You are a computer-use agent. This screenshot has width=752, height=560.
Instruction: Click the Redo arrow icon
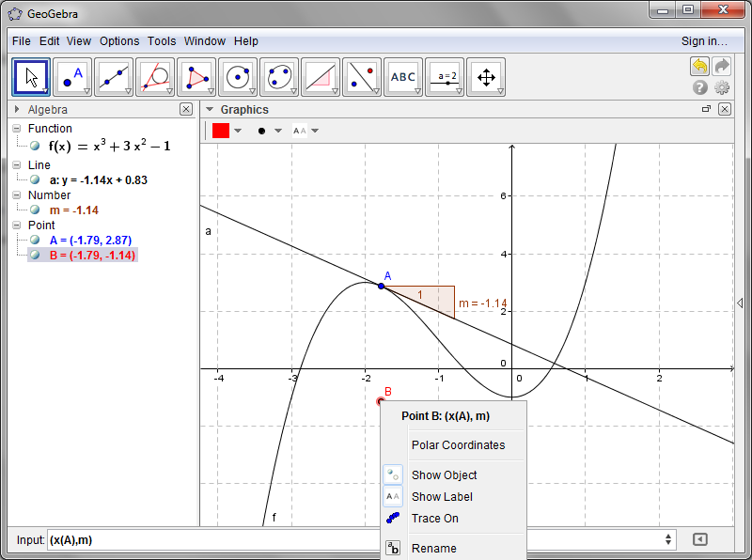coord(722,66)
